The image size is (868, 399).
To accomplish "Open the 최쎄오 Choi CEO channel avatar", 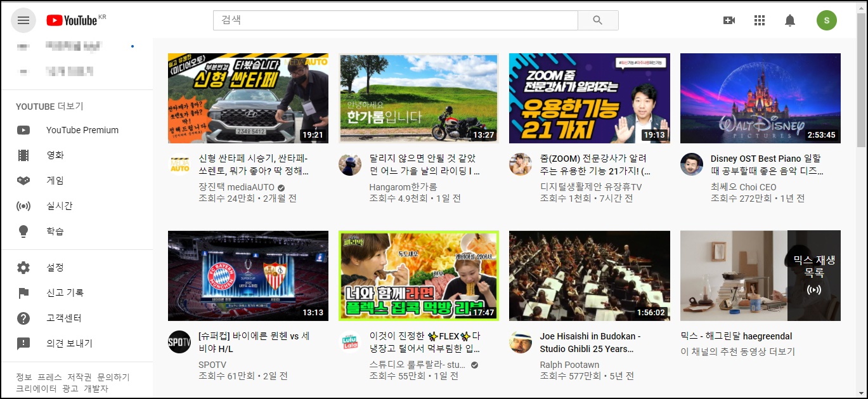I will [x=692, y=164].
